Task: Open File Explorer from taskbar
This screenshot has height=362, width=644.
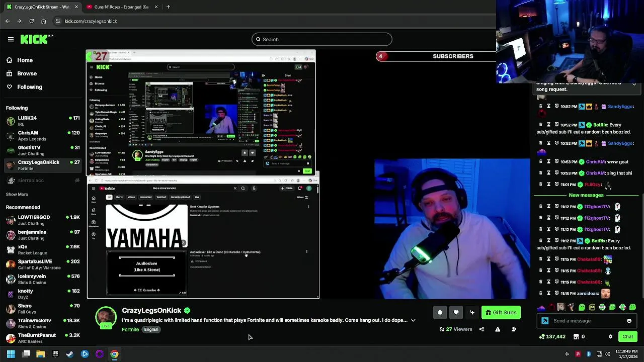Action: coord(40,354)
